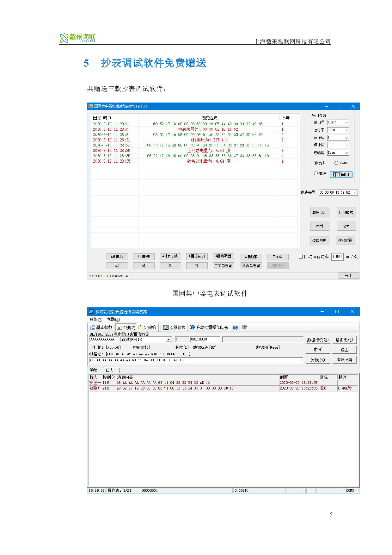This screenshot has height=555, width=392.
Task: Open the 帮助(Z) menu
Action: pos(113,319)
